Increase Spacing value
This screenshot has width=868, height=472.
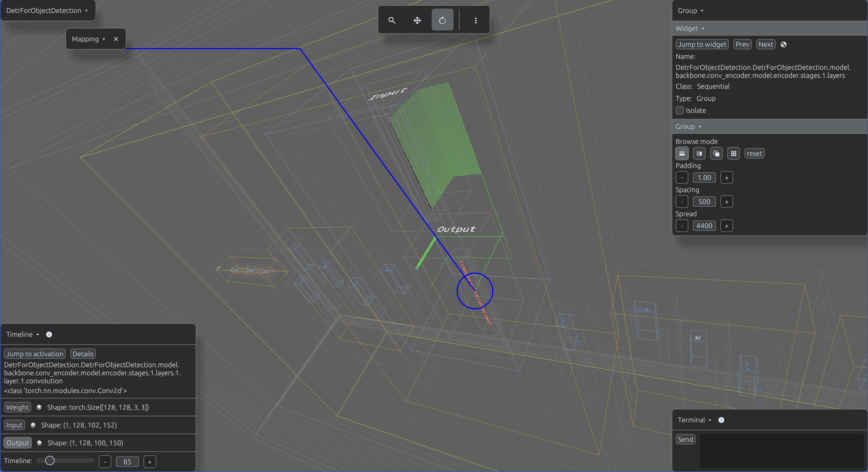[726, 202]
